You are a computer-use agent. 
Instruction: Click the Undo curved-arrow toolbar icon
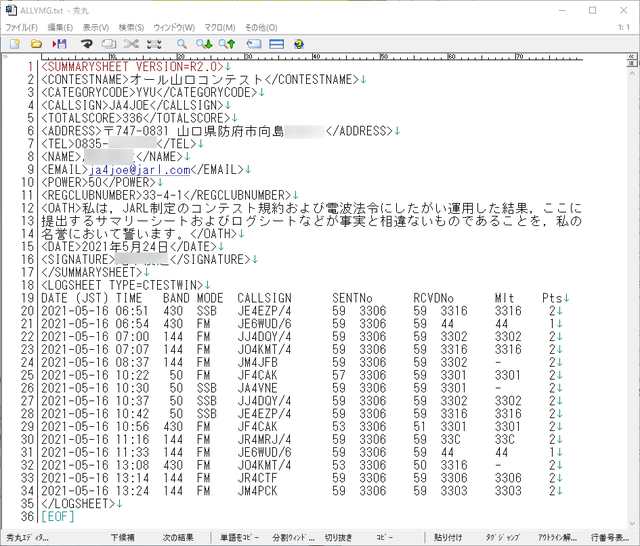(x=87, y=44)
